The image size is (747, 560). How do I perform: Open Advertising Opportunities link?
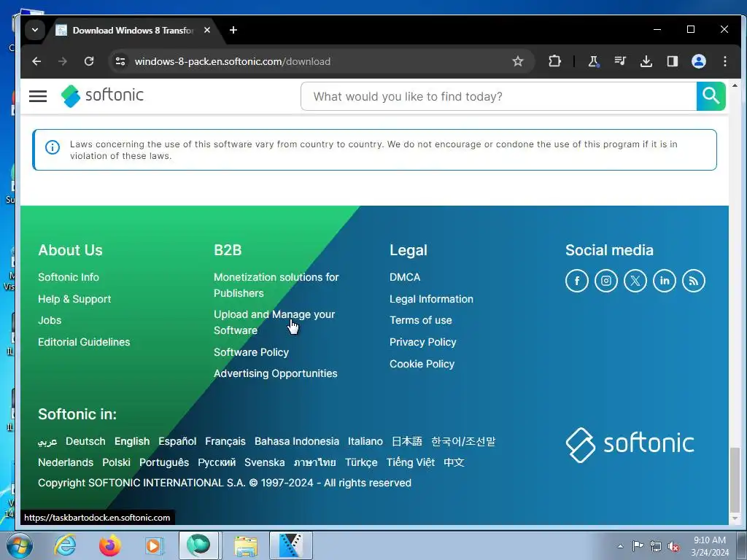point(275,374)
